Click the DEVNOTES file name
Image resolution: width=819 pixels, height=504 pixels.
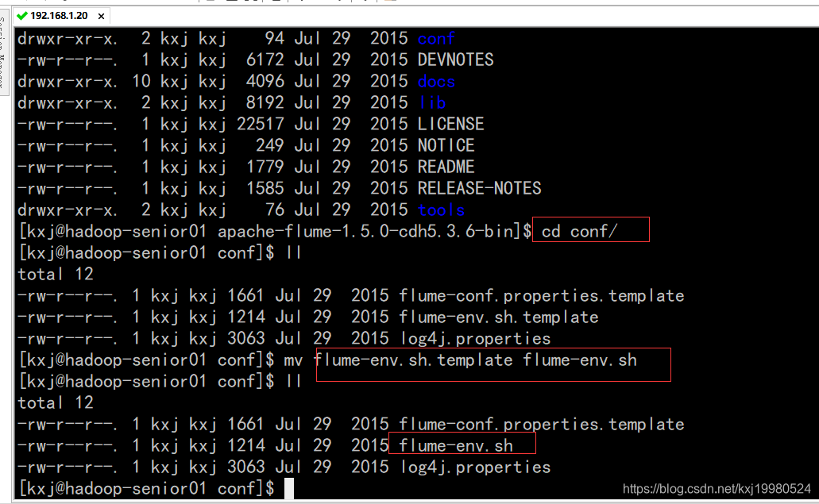[455, 60]
